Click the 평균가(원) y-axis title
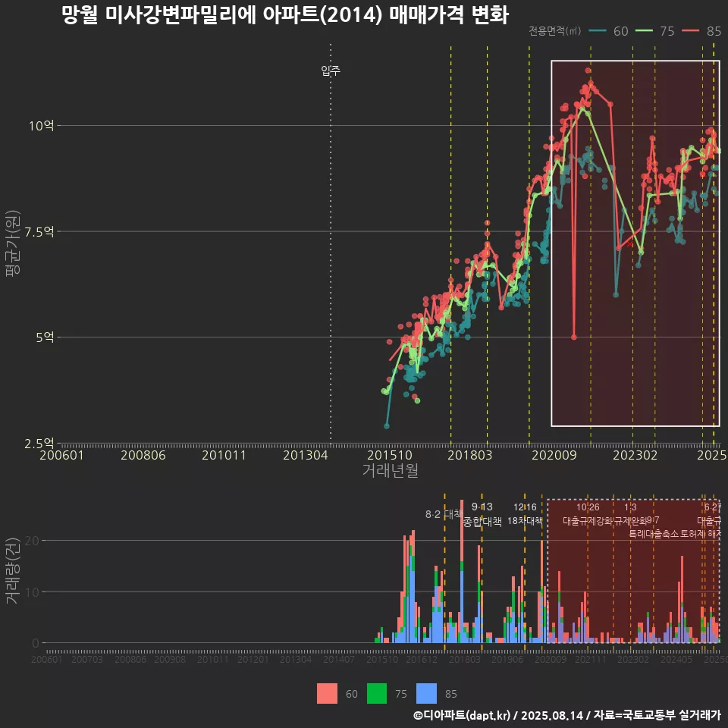This screenshot has width=728, height=728. coord(13,243)
